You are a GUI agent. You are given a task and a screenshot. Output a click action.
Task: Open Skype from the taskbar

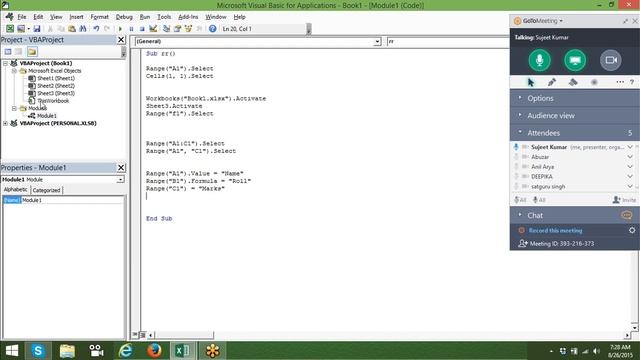[x=38, y=351]
